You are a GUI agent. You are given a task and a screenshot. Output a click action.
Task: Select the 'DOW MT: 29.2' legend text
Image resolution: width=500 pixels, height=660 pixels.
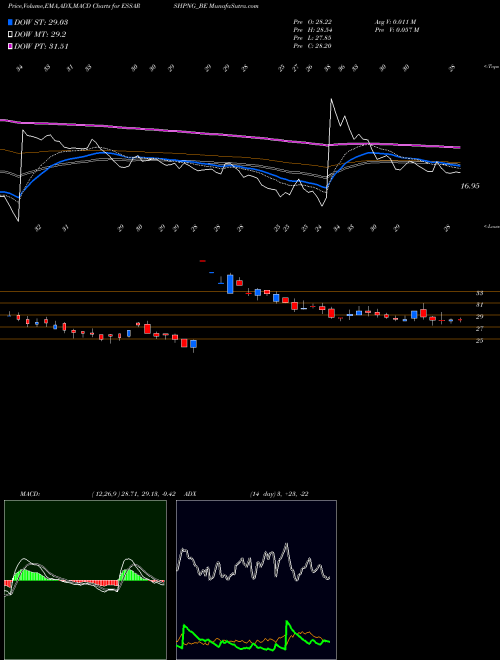point(40,35)
